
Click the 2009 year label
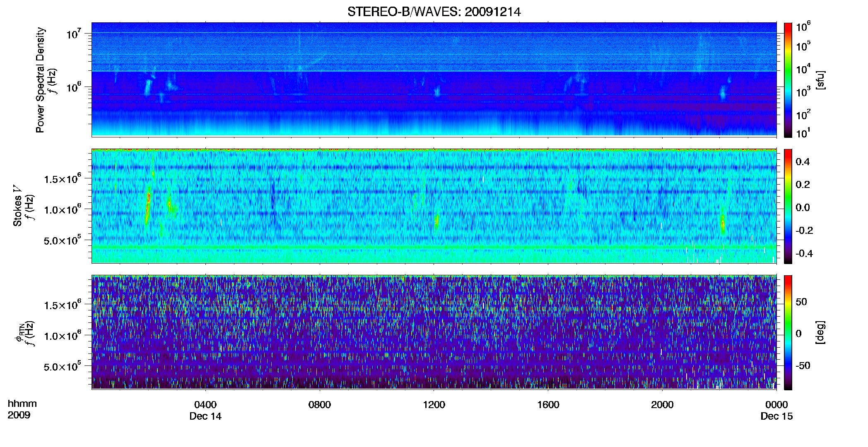(19, 415)
